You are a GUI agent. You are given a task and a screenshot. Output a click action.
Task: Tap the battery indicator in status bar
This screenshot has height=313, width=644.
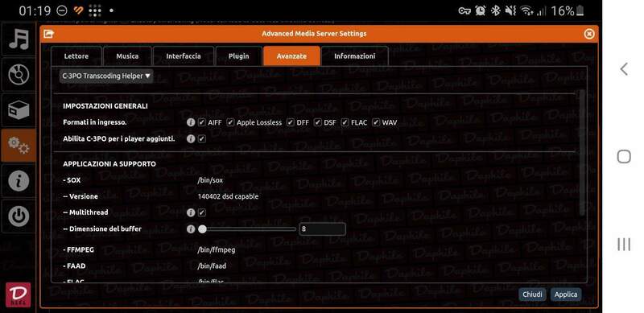[580, 10]
